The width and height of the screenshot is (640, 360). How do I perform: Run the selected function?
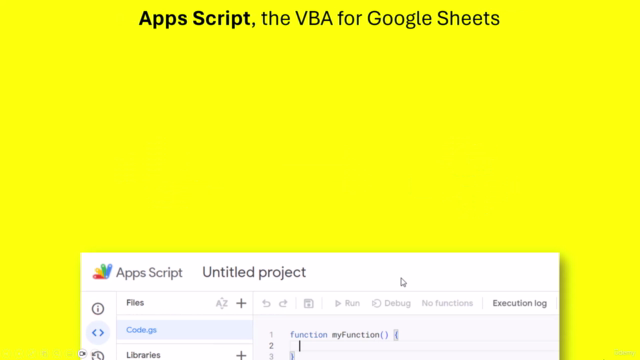[x=347, y=303]
